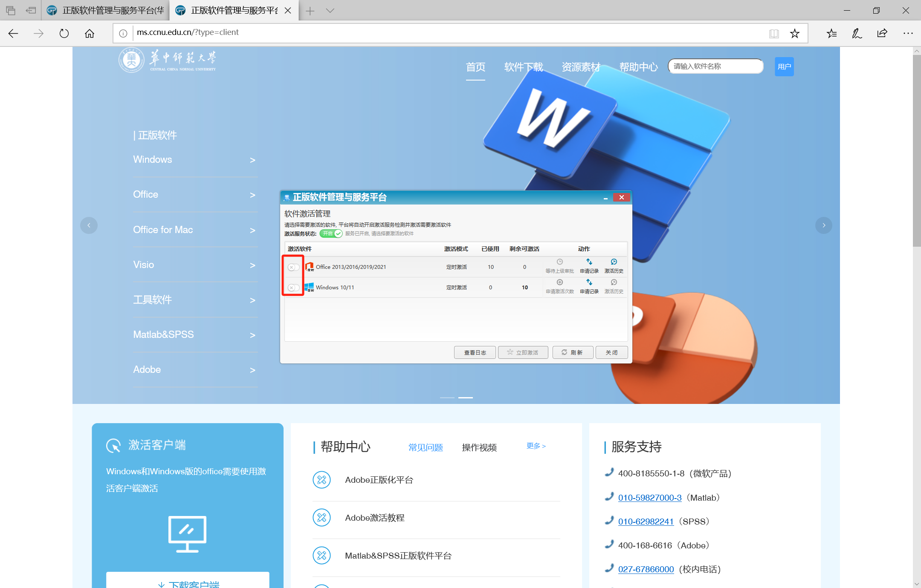Show tab previews dropdown arrow

click(x=330, y=11)
